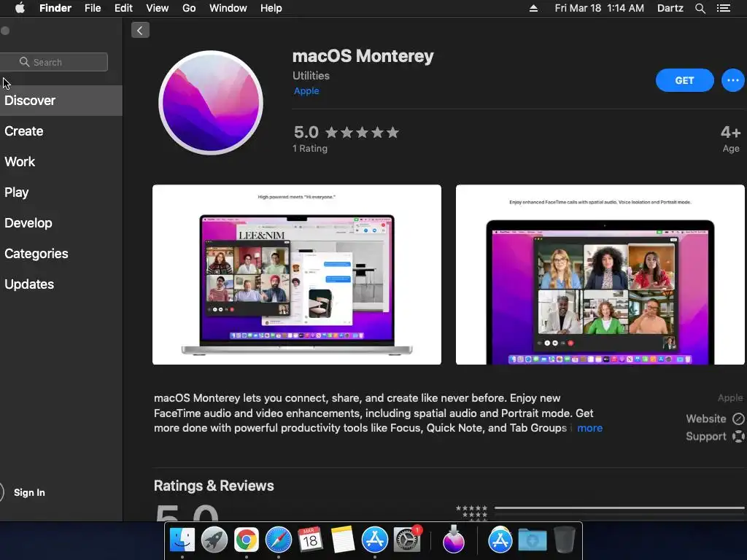Click the macOS Monterey installer icon in Dock
747x560 pixels.
coord(454,540)
